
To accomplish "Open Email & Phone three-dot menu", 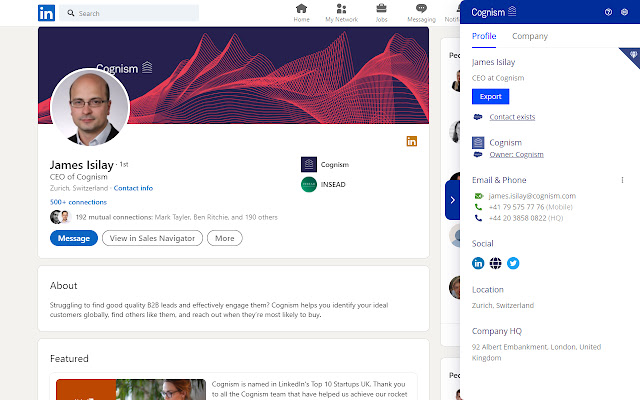I will point(622,180).
